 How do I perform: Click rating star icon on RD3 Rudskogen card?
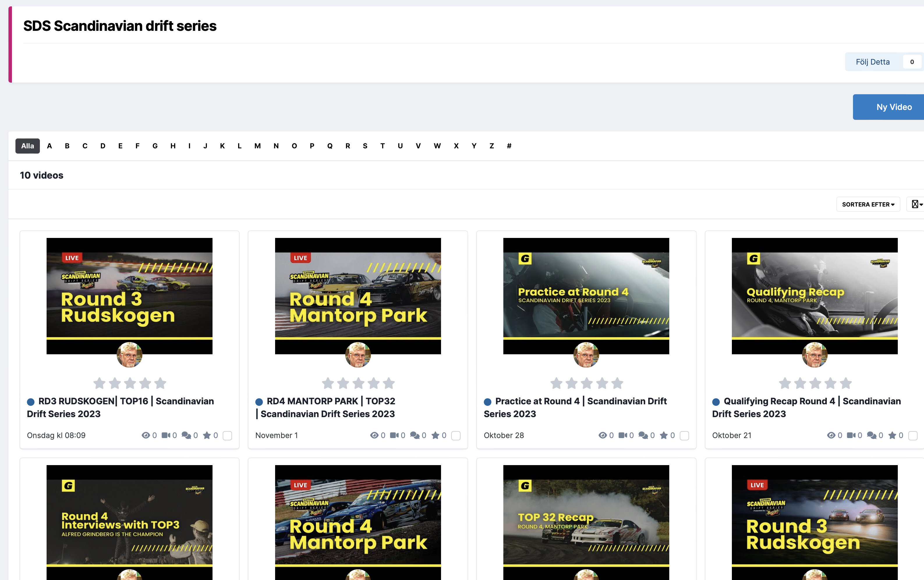(207, 435)
